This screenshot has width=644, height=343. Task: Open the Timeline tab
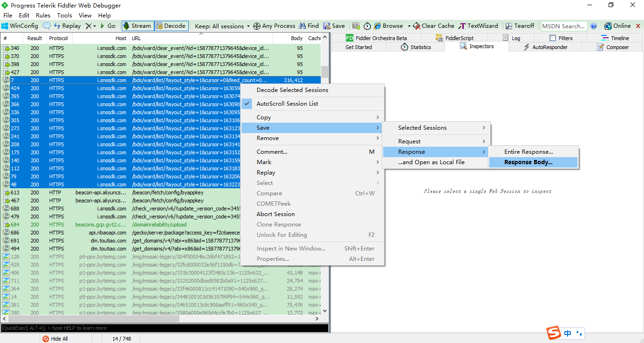pyautogui.click(x=615, y=38)
